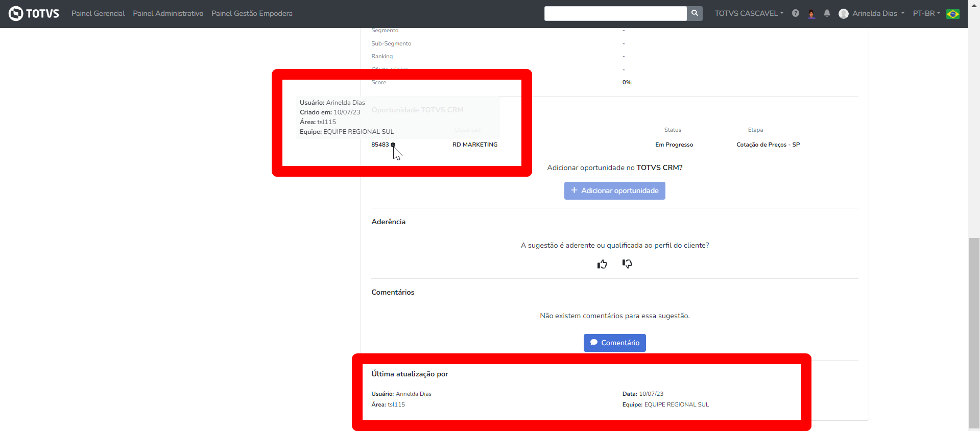Click the Status column header

[673, 130]
